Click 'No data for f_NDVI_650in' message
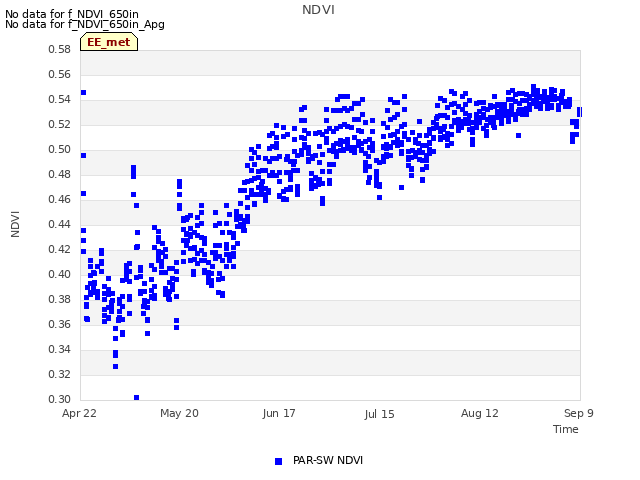The width and height of the screenshot is (640, 480). [72, 14]
